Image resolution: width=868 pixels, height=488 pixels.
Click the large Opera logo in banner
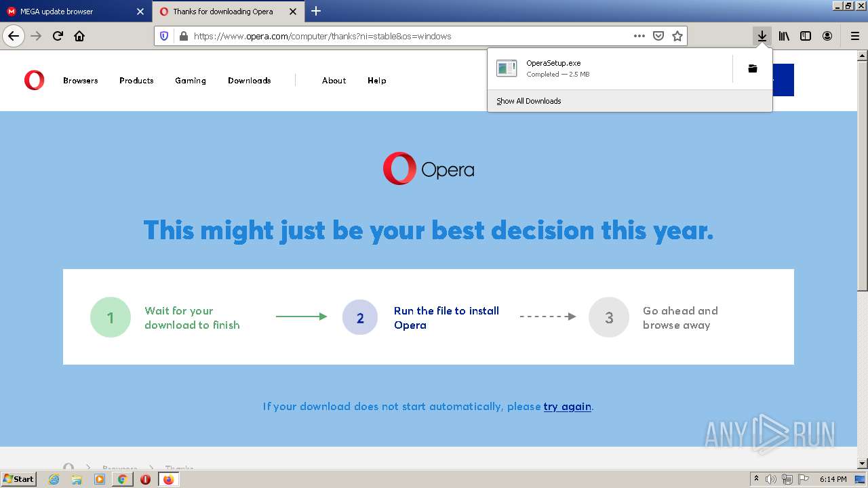pos(429,169)
